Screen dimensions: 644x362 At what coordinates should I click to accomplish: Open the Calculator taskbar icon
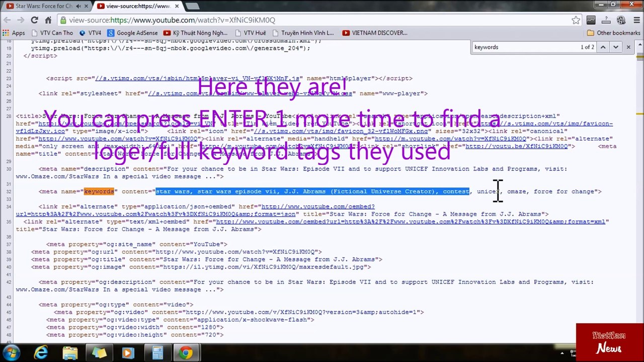pos(157,353)
